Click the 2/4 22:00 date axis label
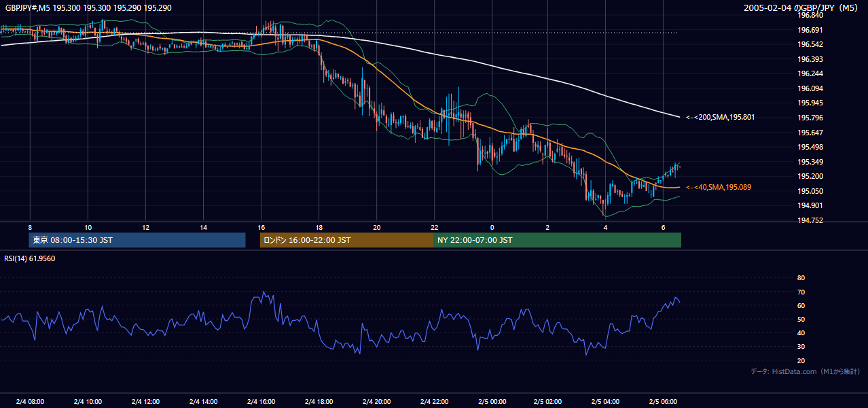This screenshot has width=868, height=408. click(x=435, y=401)
